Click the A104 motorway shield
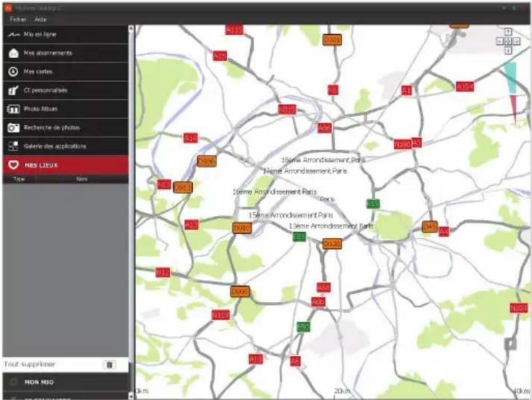532x400 pixels. 465,87
